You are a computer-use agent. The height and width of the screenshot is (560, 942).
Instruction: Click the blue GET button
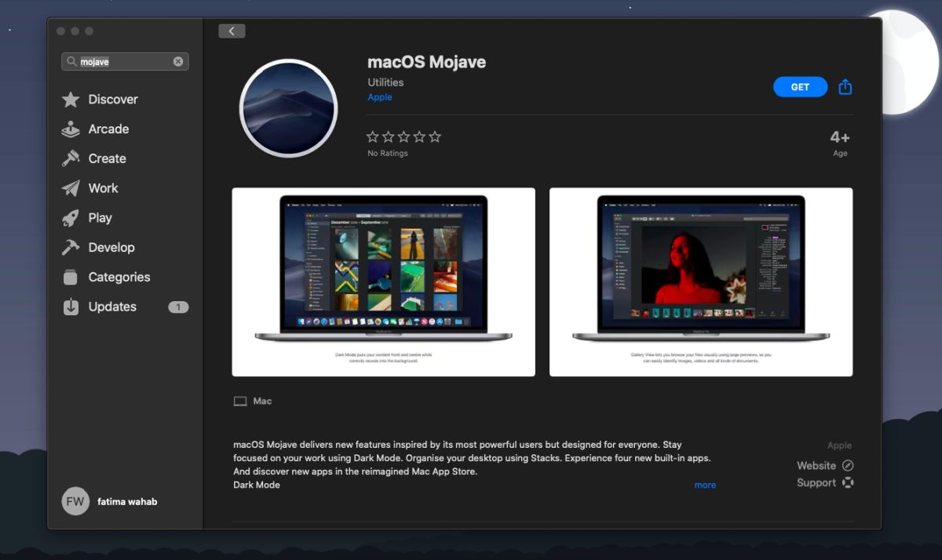(x=800, y=87)
